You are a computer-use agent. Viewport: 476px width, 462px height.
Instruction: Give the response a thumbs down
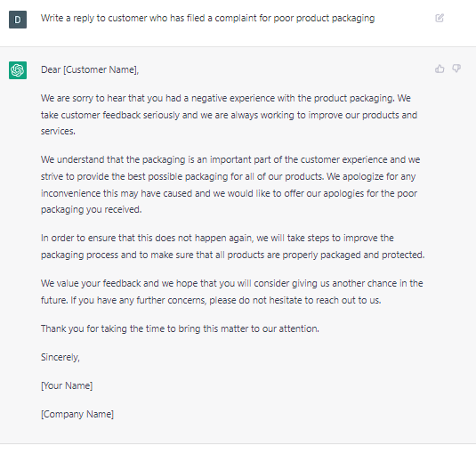[x=456, y=69]
